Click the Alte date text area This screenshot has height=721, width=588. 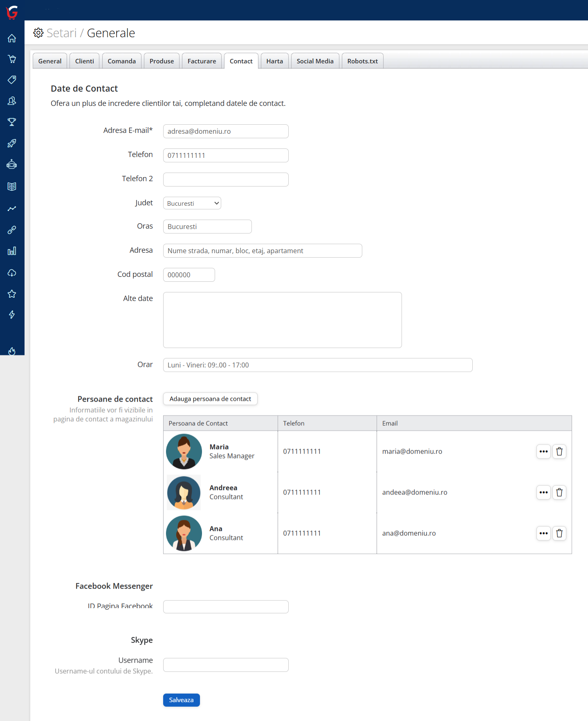pyautogui.click(x=282, y=320)
